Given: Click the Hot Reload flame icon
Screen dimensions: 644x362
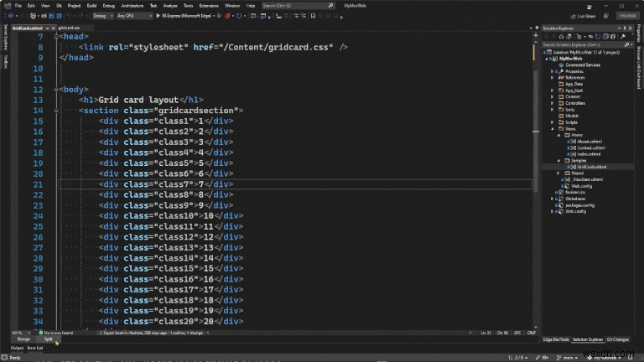Looking at the screenshot, I should coord(227,16).
